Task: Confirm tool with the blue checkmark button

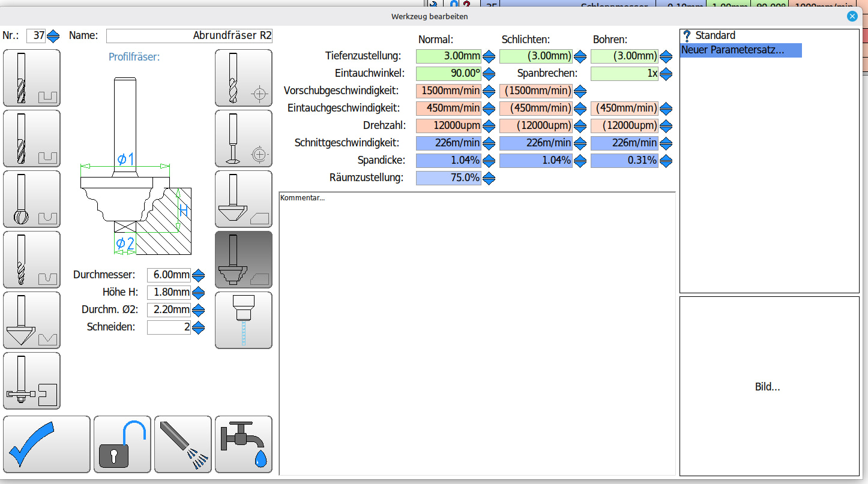Action: point(47,444)
